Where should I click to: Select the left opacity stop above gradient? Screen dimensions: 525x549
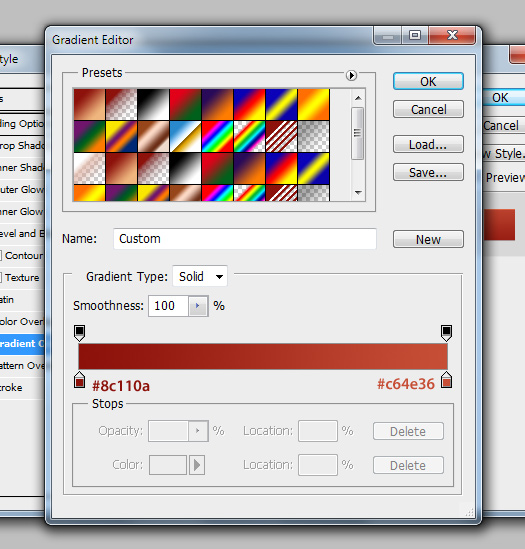point(80,333)
